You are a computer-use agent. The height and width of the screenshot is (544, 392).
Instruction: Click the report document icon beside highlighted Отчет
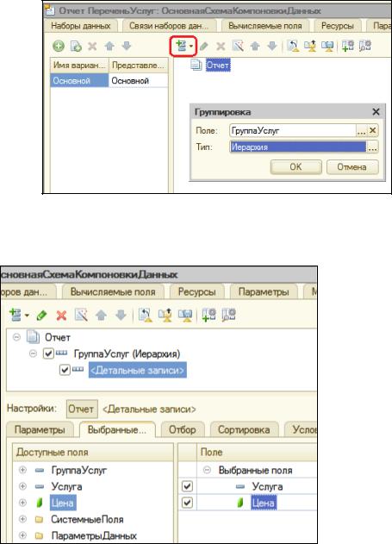(x=196, y=65)
